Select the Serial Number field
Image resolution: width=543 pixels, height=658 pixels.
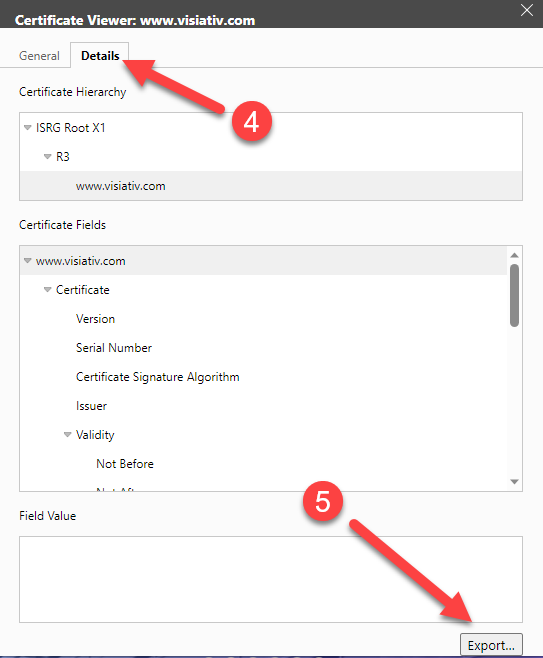114,348
